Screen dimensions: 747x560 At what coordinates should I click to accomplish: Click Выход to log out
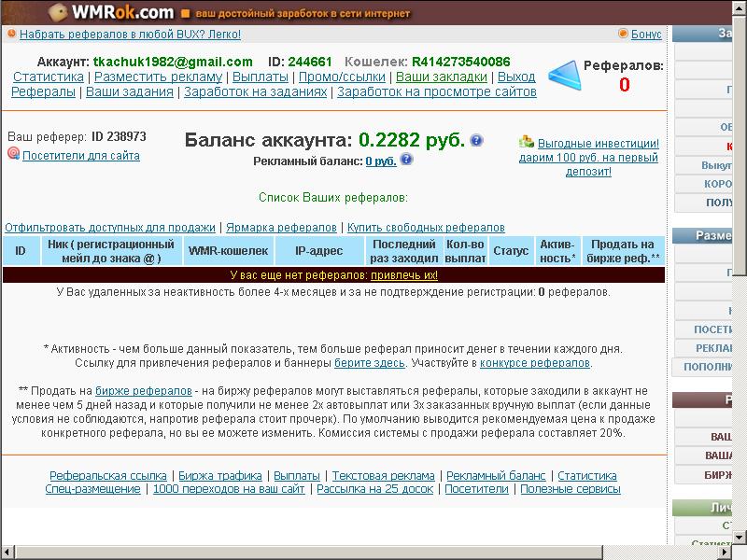pos(516,77)
